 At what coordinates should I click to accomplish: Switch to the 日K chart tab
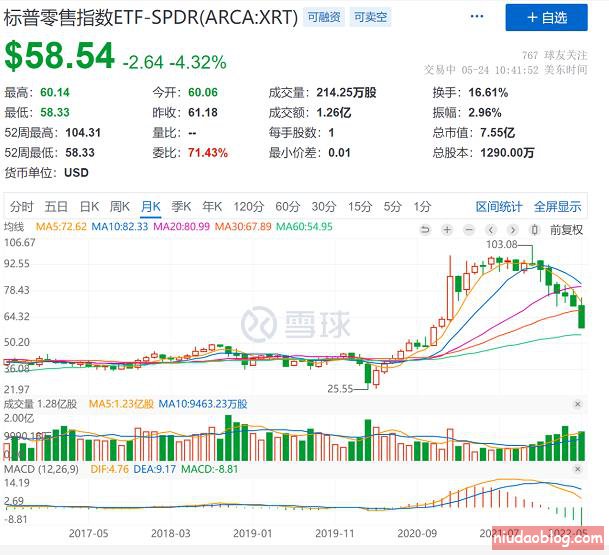pos(89,207)
